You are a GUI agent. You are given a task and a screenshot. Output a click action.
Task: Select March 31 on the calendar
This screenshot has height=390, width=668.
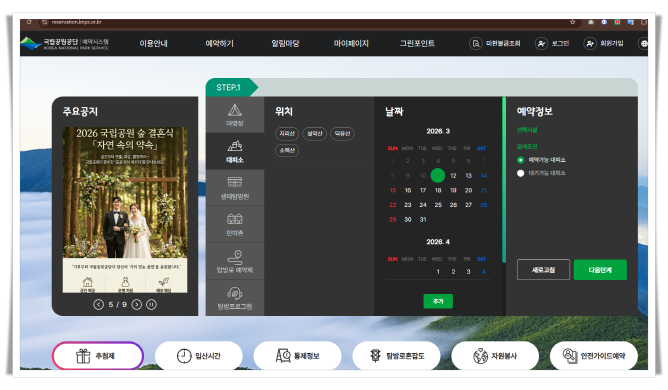[x=423, y=220]
